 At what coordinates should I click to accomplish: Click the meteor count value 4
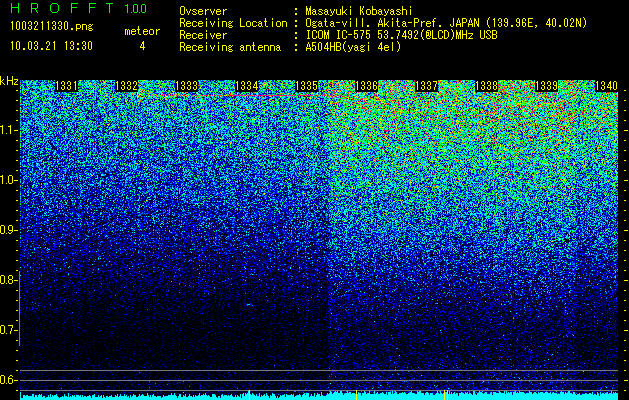point(142,46)
